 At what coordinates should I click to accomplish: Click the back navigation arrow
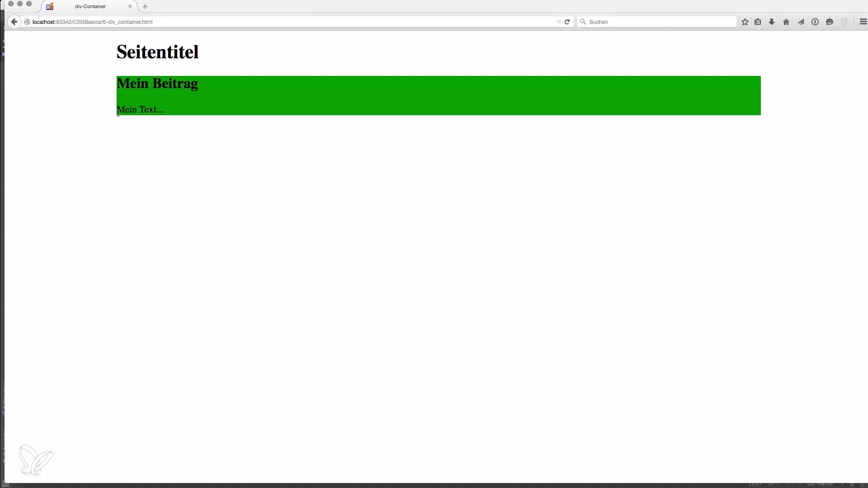click(x=14, y=22)
